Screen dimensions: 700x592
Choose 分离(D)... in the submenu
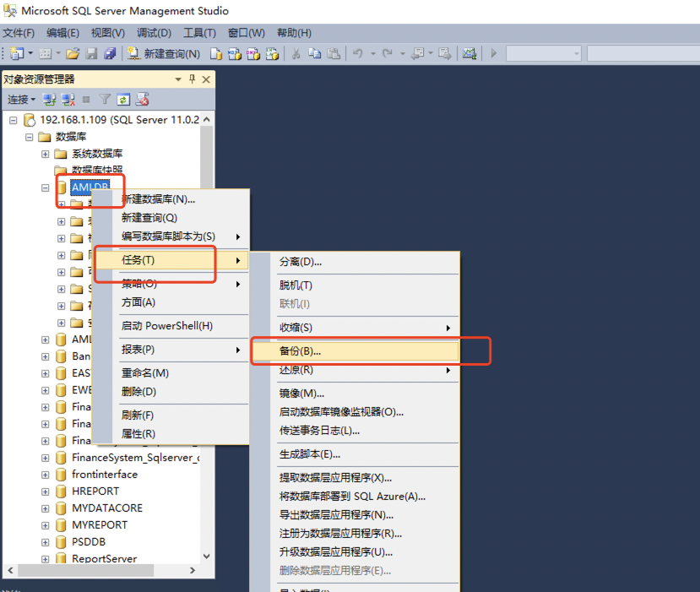pyautogui.click(x=301, y=262)
